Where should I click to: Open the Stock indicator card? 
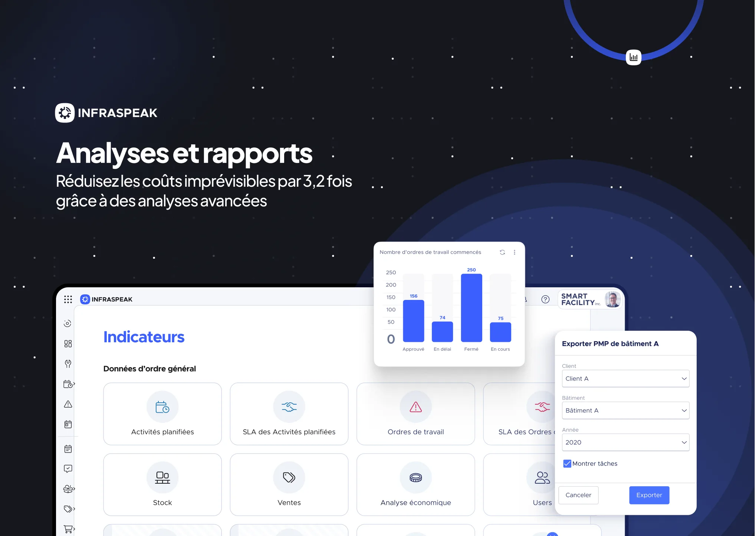162,484
